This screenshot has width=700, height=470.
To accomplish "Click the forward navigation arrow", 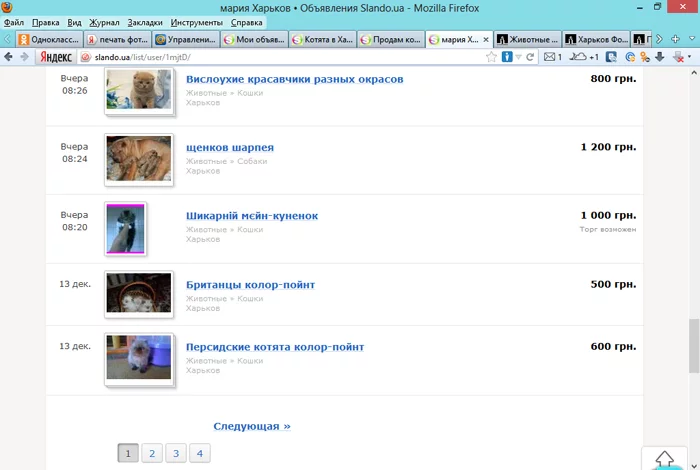I will [25, 57].
